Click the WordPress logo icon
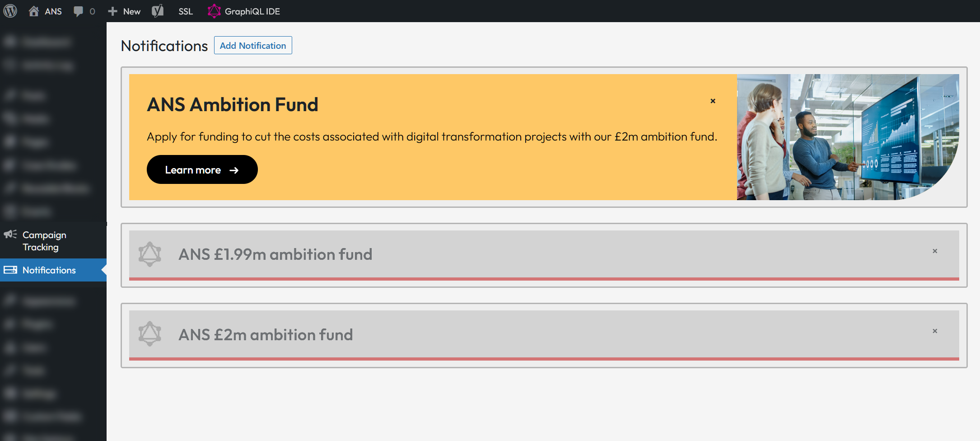Viewport: 980px width, 441px height. 10,11
